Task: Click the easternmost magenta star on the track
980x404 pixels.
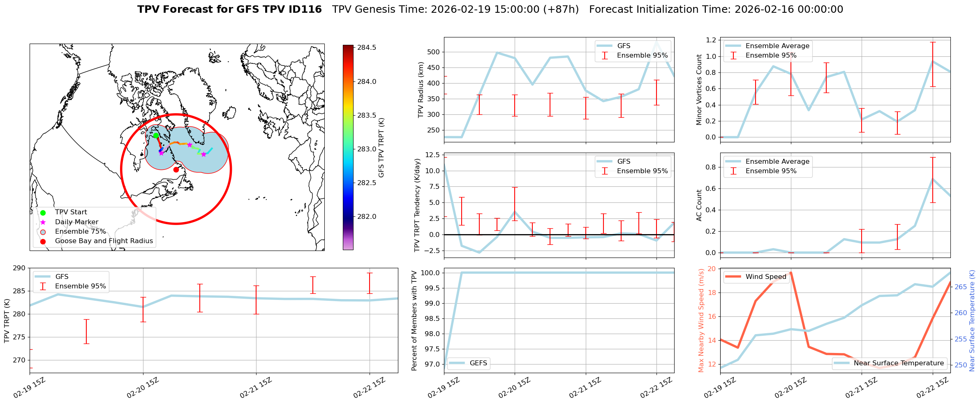Action: pyautogui.click(x=203, y=154)
